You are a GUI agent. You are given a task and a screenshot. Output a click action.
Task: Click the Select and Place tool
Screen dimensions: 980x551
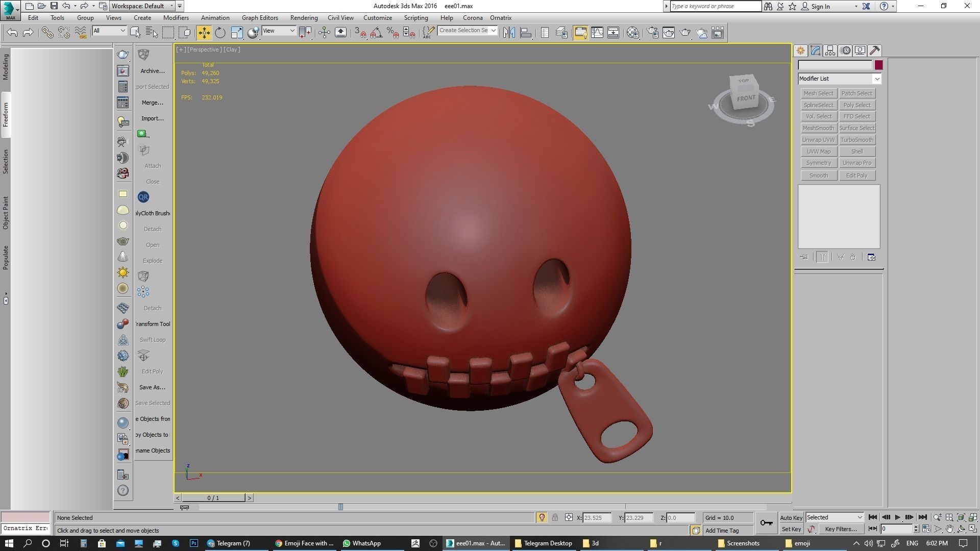pos(253,33)
